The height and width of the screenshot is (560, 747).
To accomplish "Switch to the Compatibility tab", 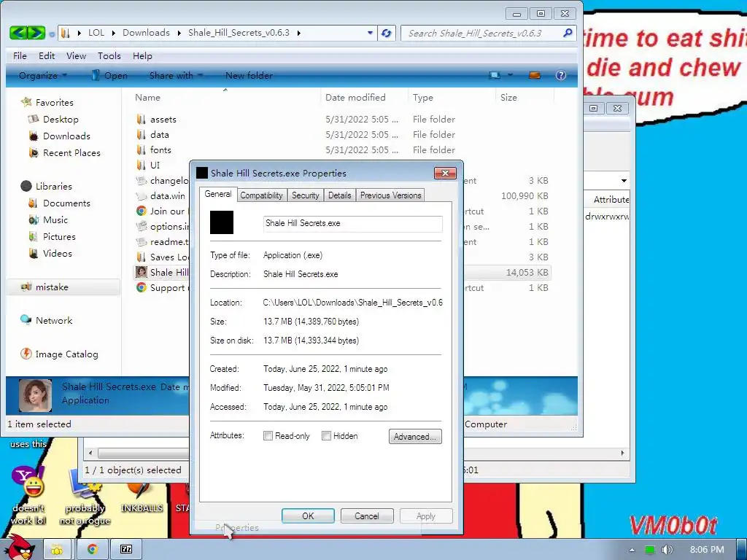I will pos(261,195).
